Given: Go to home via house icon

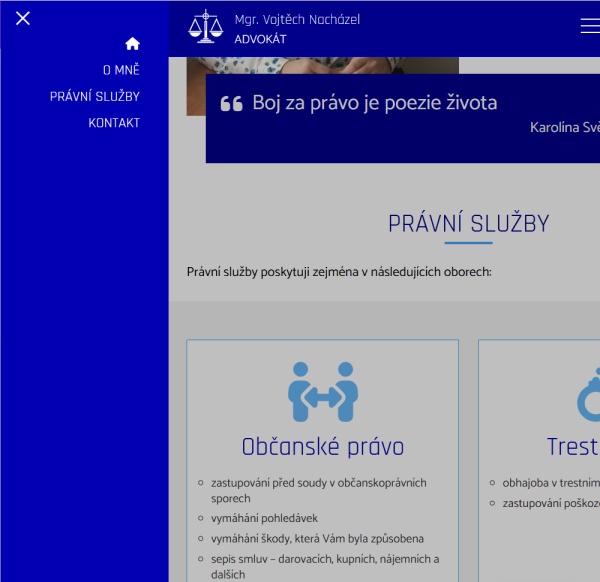Looking at the screenshot, I should [x=132, y=44].
